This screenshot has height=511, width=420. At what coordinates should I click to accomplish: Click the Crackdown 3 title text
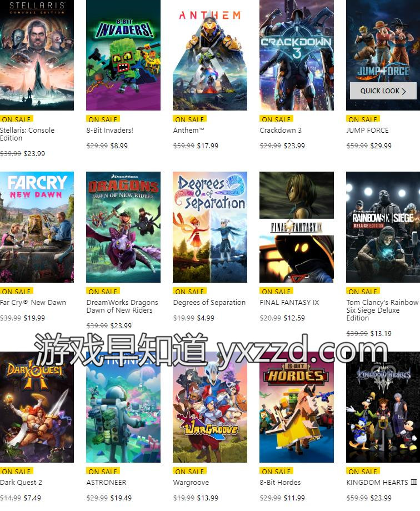(x=281, y=131)
